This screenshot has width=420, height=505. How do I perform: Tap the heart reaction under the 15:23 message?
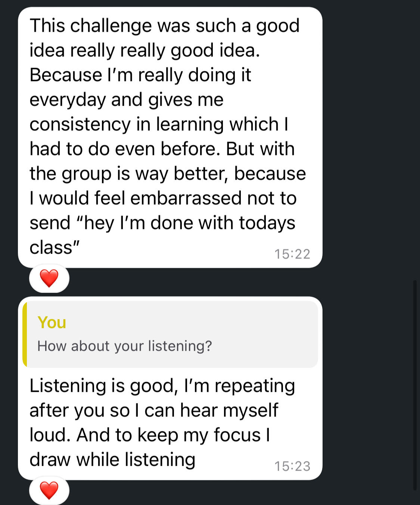[49, 490]
